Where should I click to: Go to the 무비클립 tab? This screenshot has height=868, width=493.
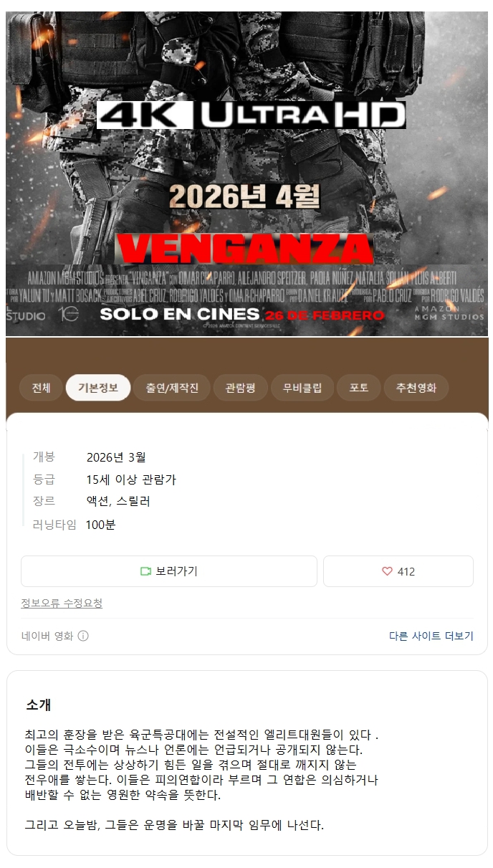(302, 388)
